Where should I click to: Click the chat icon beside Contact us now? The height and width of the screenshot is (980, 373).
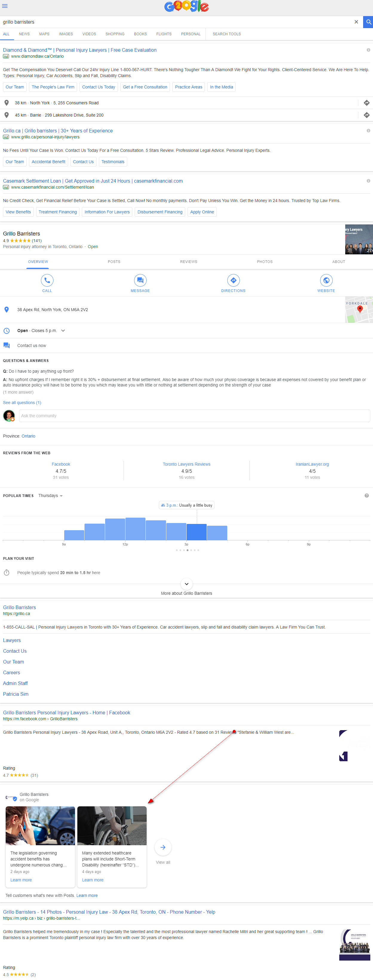7,345
